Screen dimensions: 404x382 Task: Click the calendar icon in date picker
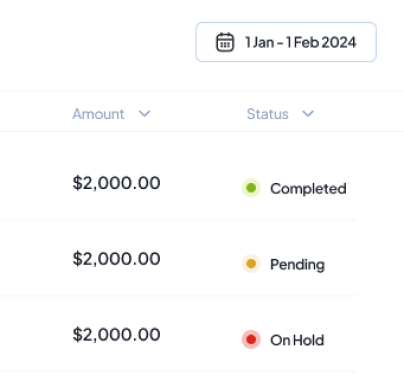[225, 42]
